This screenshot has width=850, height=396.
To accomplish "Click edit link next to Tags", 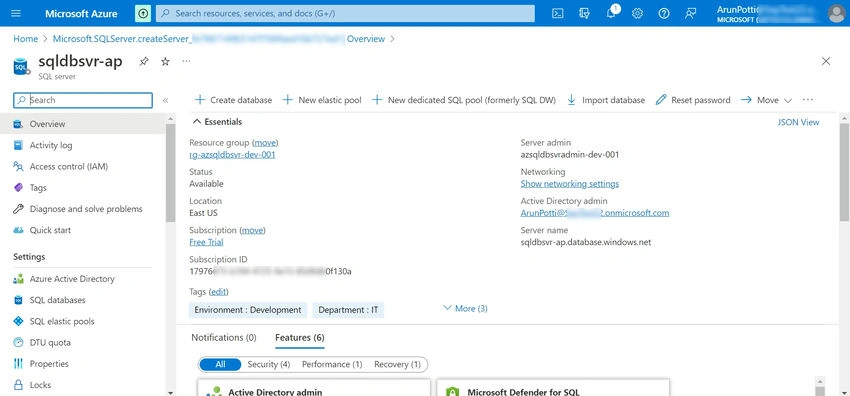I will [x=218, y=292].
